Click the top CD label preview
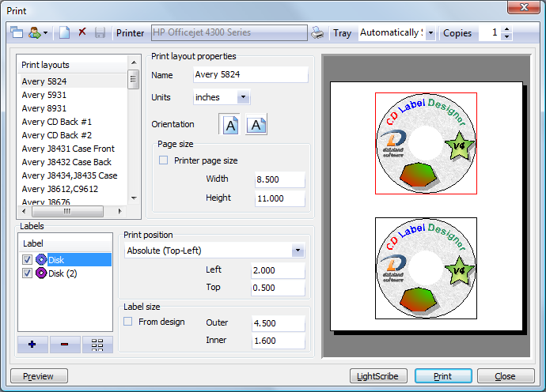The width and height of the screenshot is (546, 392). 426,143
